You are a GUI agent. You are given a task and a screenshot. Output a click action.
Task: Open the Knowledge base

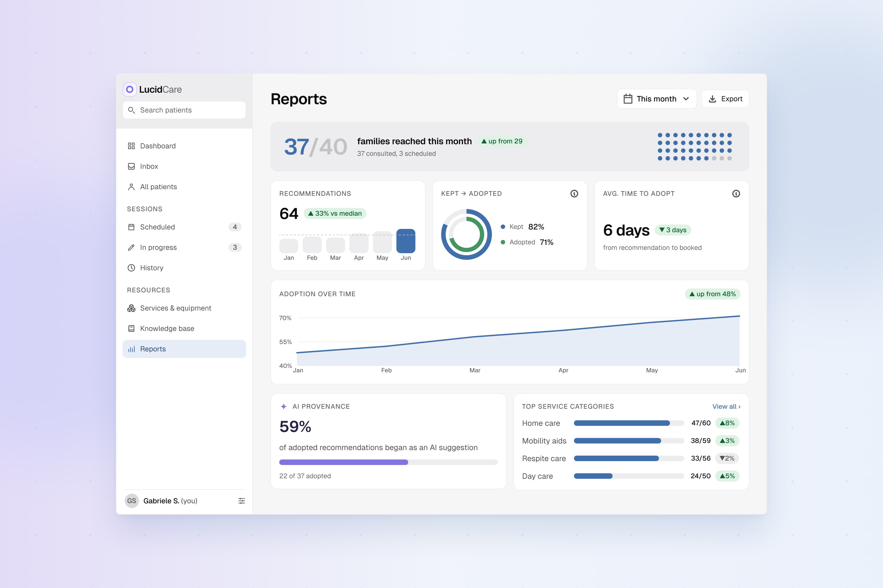point(184,328)
